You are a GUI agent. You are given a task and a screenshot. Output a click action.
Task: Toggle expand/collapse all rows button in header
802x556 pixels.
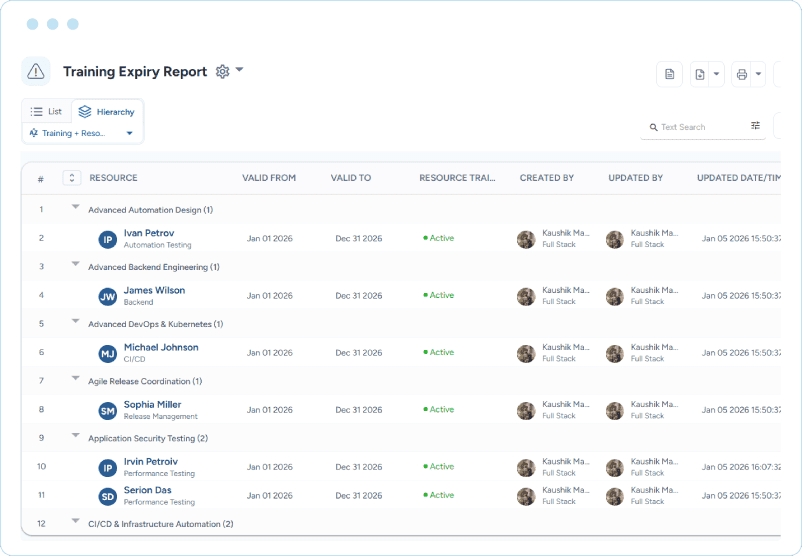[72, 177]
